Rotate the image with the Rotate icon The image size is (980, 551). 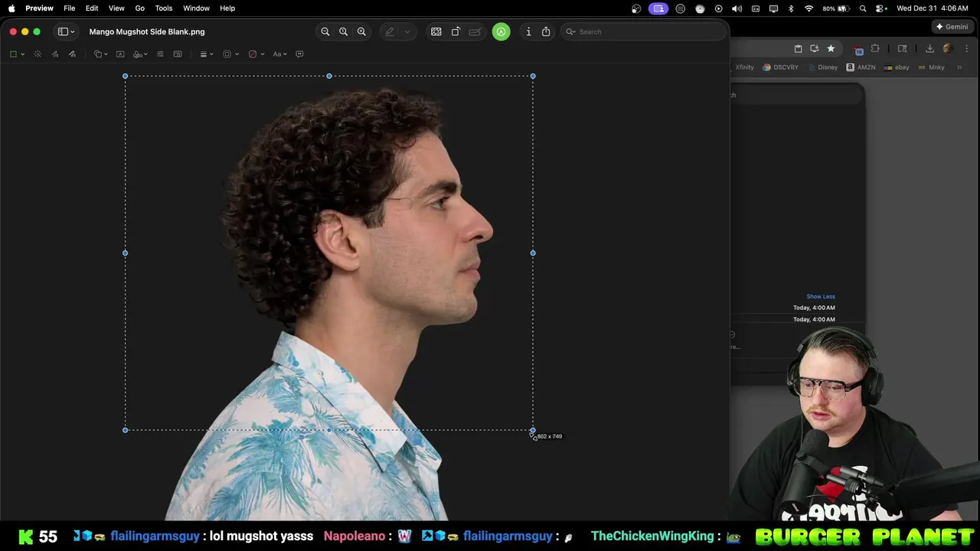pyautogui.click(x=456, y=31)
